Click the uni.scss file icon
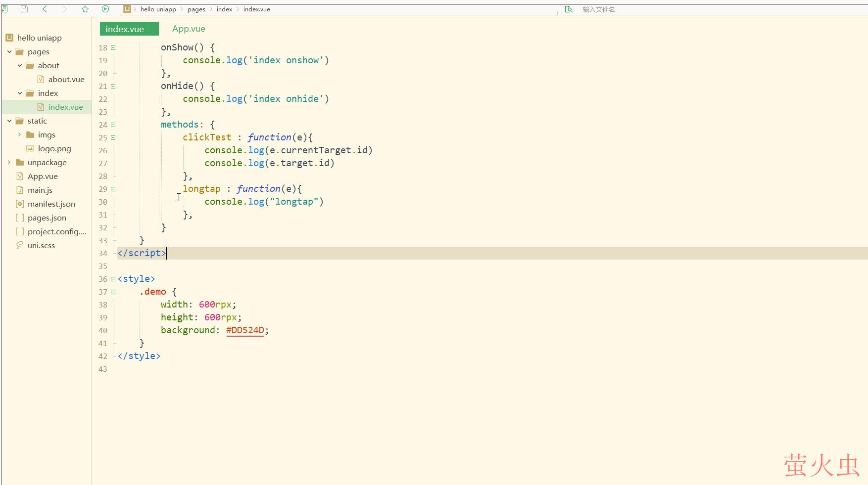The height and width of the screenshot is (485, 868). [20, 245]
